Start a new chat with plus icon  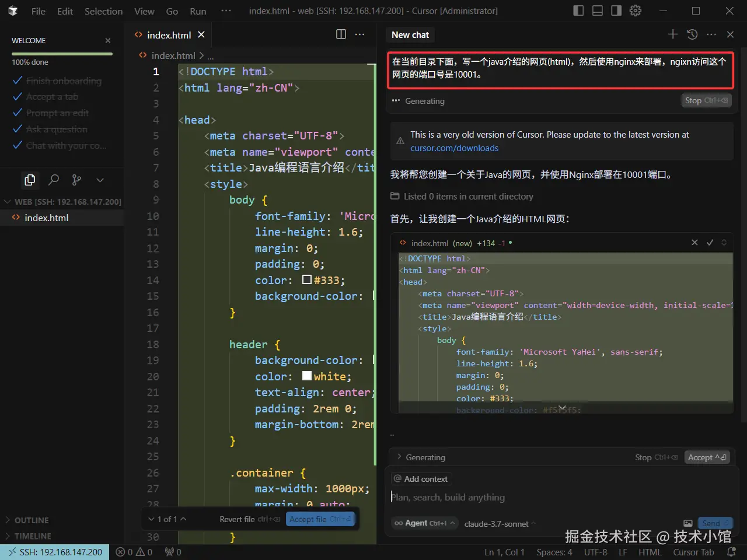673,34
